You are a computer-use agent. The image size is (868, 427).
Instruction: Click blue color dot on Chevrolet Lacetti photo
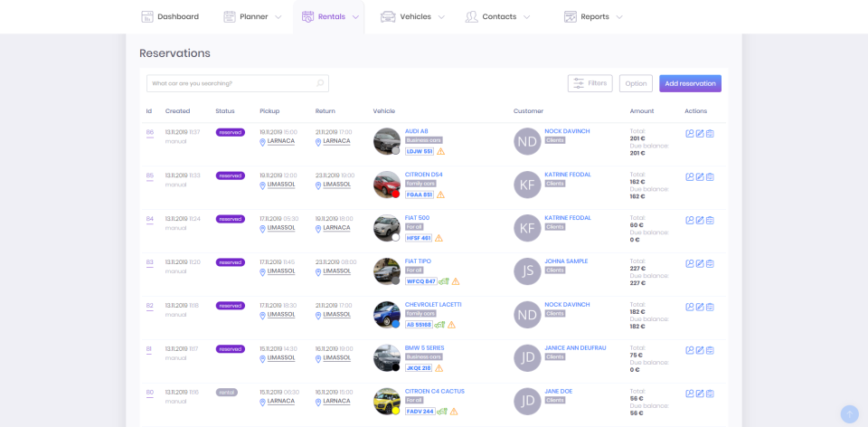click(396, 324)
